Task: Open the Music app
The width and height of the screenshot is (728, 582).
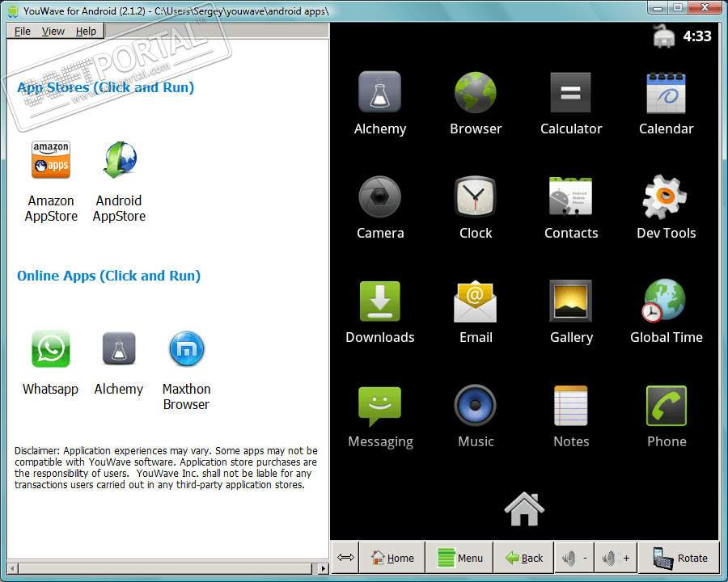Action: point(476,406)
